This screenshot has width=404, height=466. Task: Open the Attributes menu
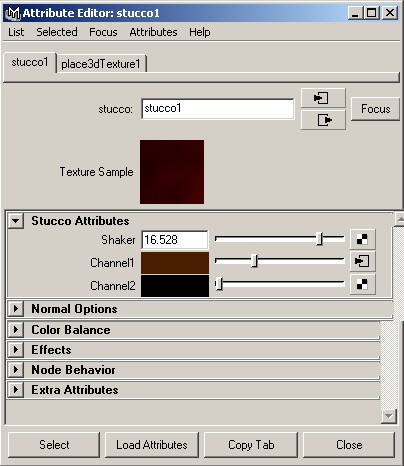[x=153, y=32]
